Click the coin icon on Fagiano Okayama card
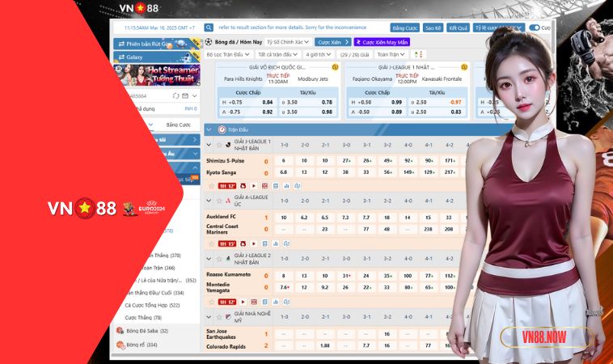 tap(464, 67)
